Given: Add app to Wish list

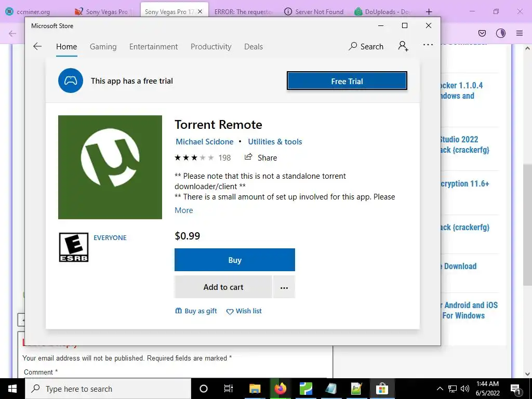Looking at the screenshot, I should (244, 311).
